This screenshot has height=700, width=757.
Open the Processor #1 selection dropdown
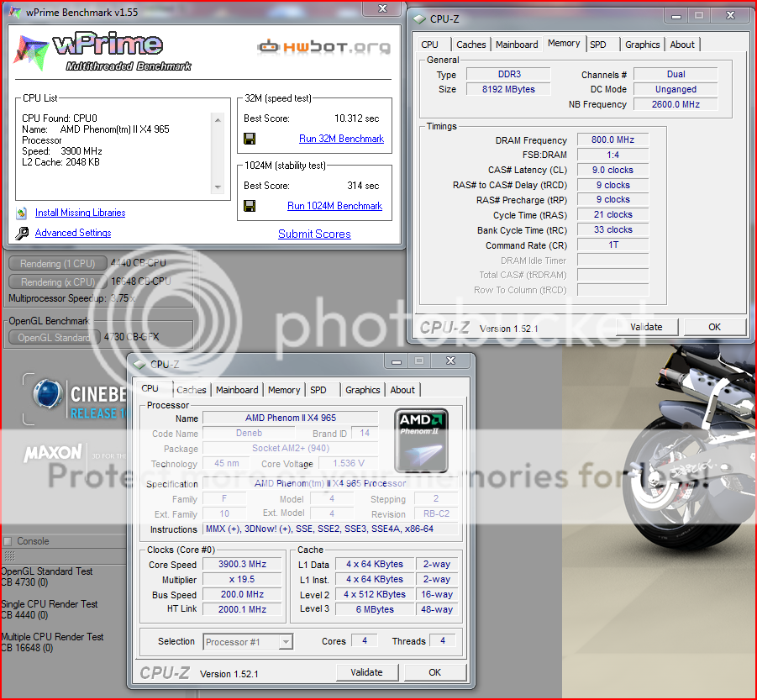(x=248, y=641)
